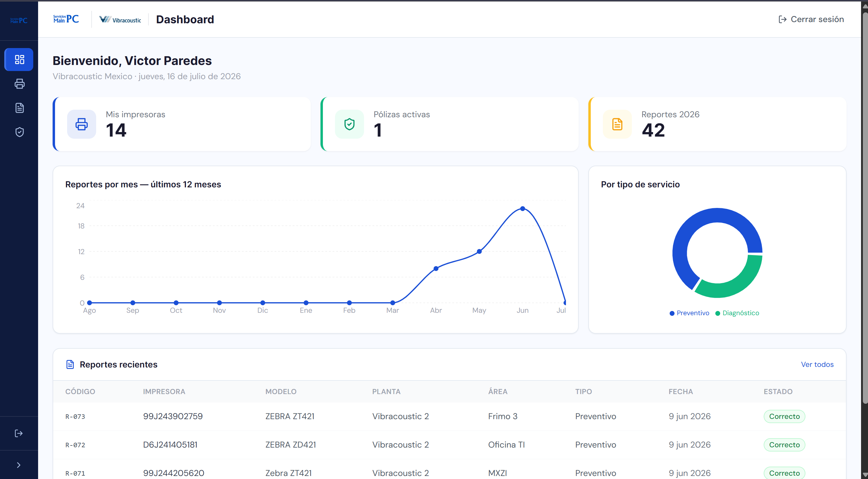The width and height of the screenshot is (868, 479).
Task: Click the logout icon in the sidebar
Action: coord(19,433)
